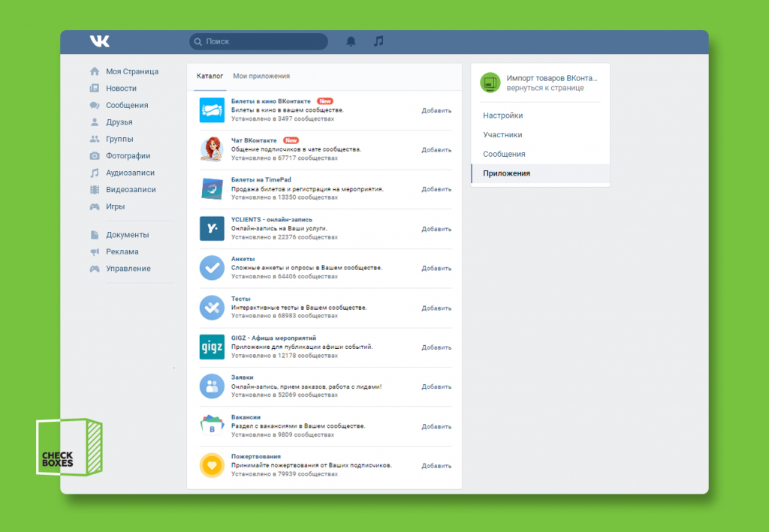This screenshot has height=532, width=769.
Task: Click the gigz app icon
Action: [x=212, y=347]
